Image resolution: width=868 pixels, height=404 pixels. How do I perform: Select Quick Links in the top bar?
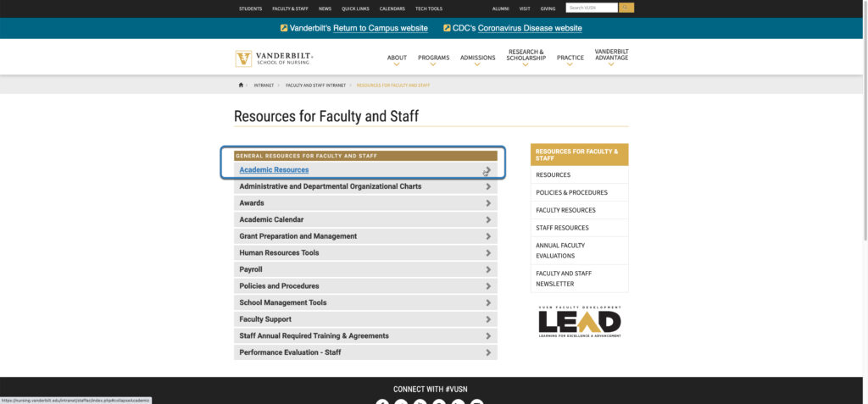(355, 8)
